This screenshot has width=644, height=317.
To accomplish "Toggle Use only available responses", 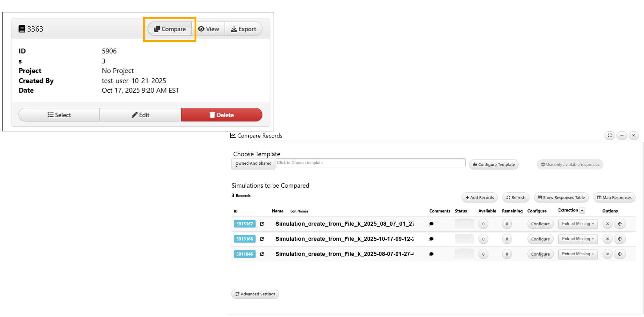I will 570,165.
